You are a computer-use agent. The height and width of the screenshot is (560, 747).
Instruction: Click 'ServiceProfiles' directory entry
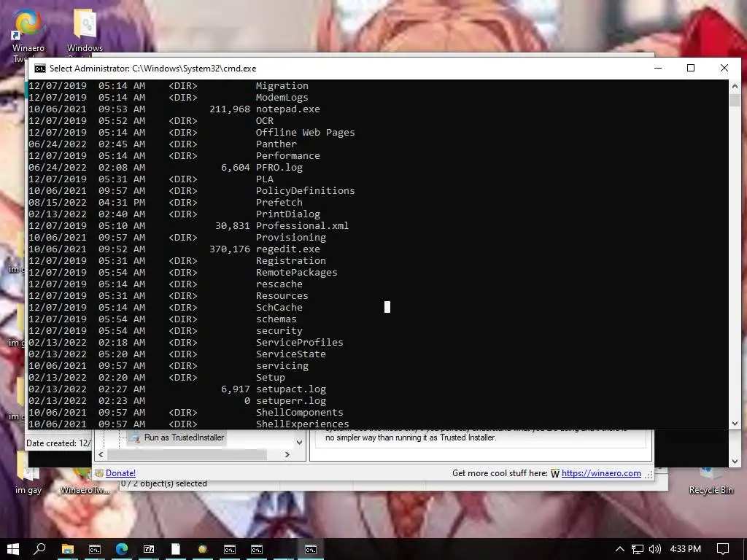click(299, 343)
